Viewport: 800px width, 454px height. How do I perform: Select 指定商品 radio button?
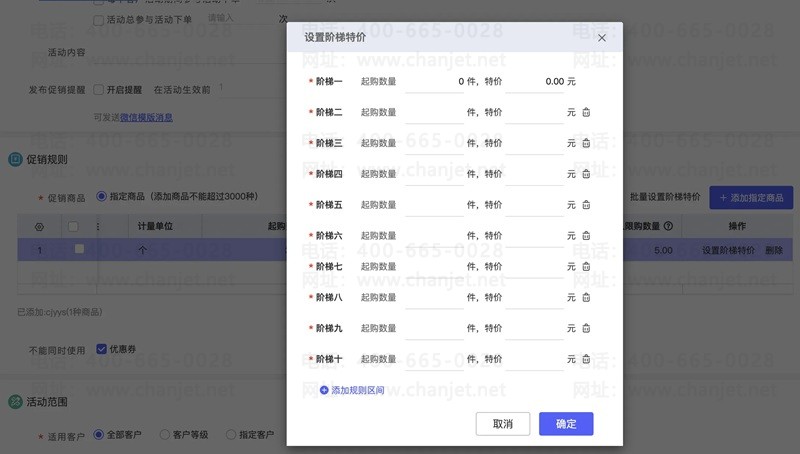coord(101,196)
